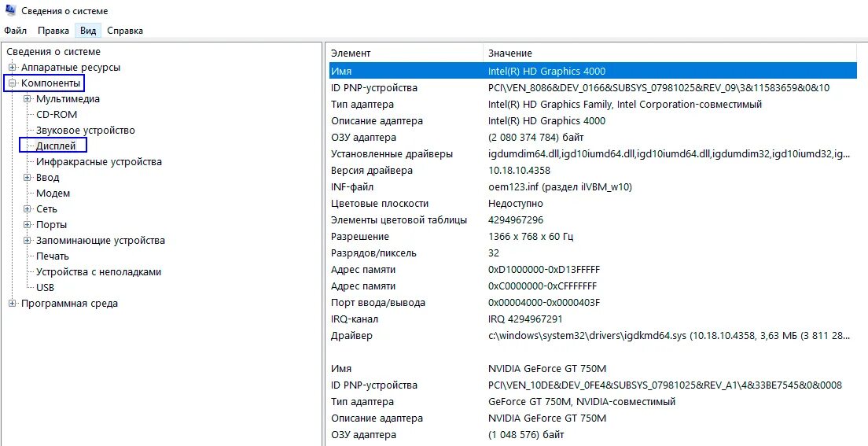Screen dimensions: 868x446
Task: Click the IRQ 4294967291 value
Action: click(x=525, y=319)
